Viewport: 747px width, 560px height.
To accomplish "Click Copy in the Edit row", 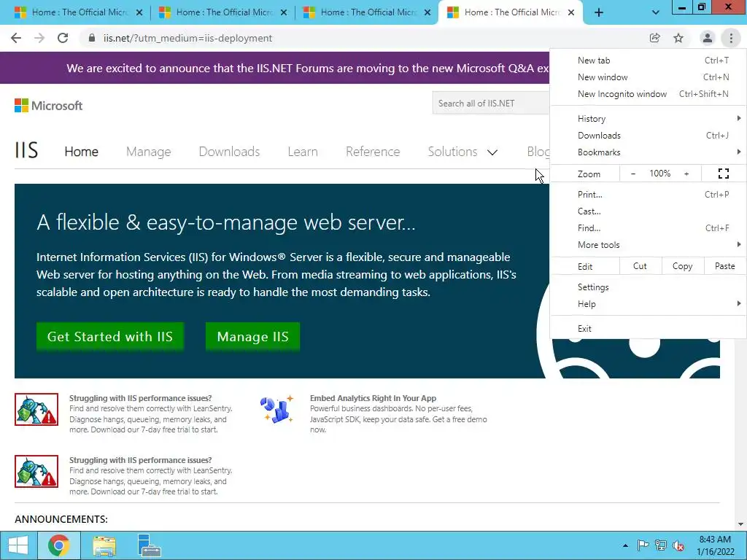I will tap(682, 266).
